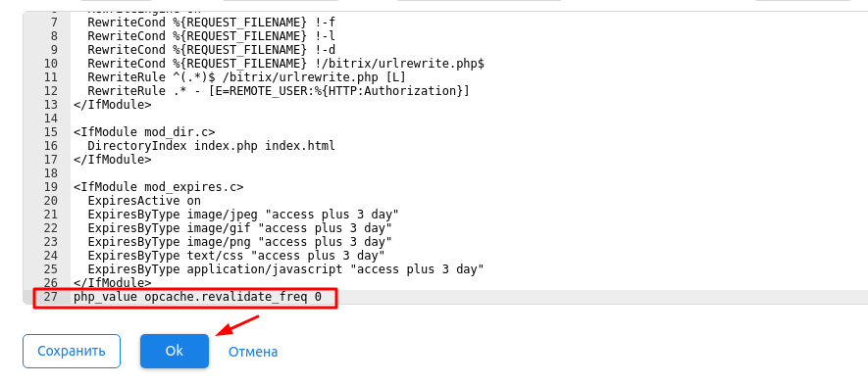Click the IfModule mod_expires.c opening tag line

pyautogui.click(x=158, y=187)
